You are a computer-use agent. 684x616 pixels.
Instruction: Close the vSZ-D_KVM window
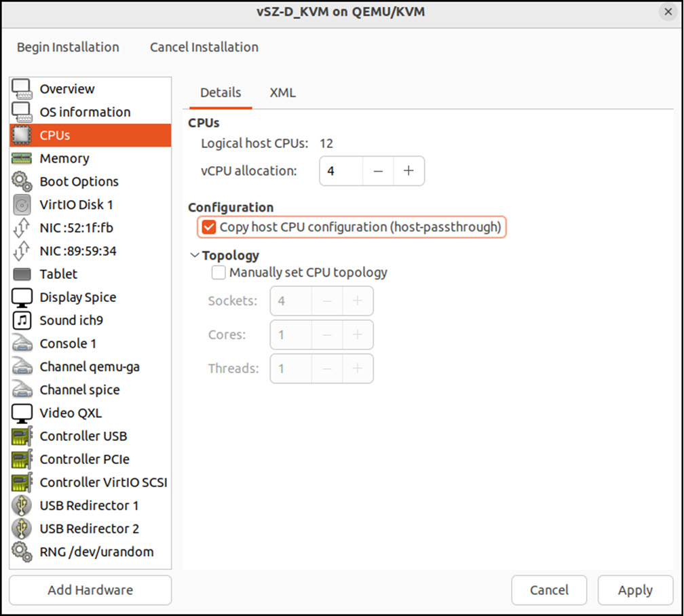(x=668, y=12)
